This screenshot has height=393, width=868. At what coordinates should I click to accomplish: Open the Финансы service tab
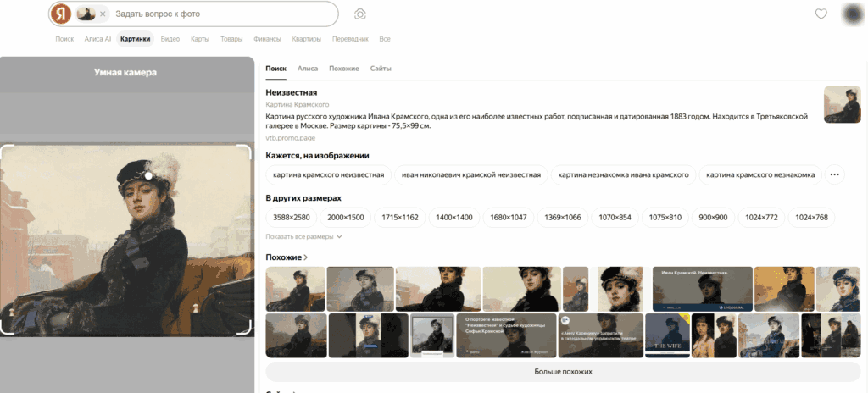[x=267, y=39]
